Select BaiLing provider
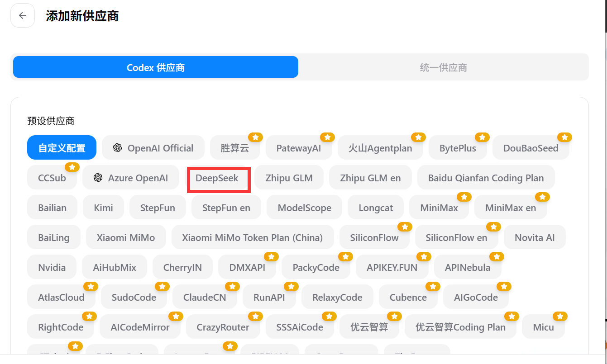 click(54, 237)
